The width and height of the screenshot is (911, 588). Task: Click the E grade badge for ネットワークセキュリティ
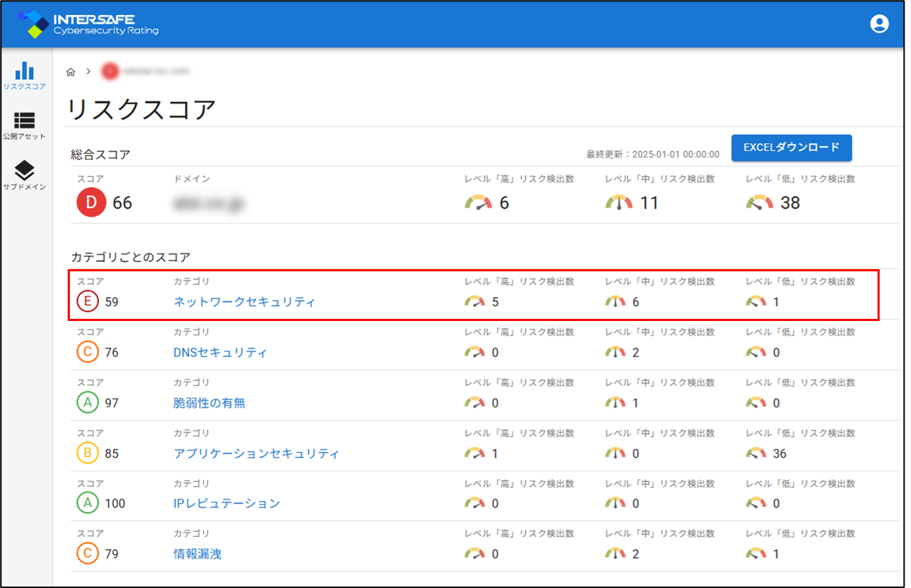point(88,302)
